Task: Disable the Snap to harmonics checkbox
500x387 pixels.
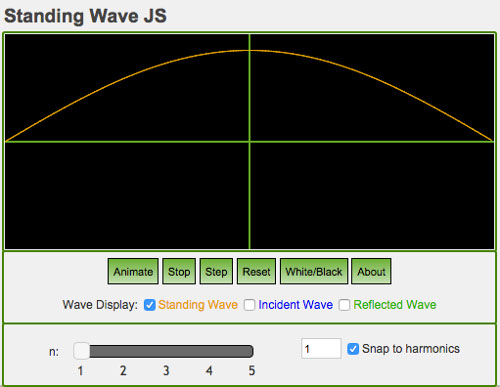Action: click(353, 349)
